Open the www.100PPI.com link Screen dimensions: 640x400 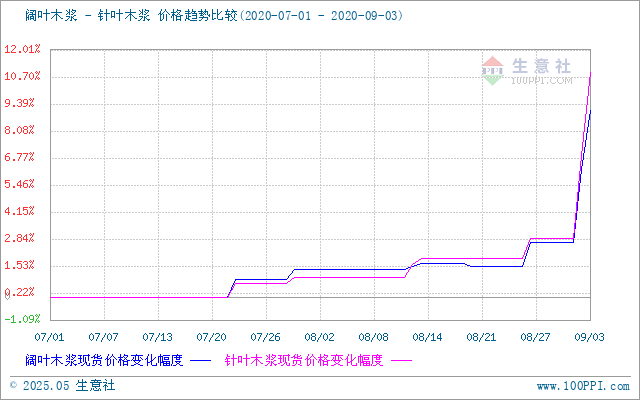pos(583,386)
